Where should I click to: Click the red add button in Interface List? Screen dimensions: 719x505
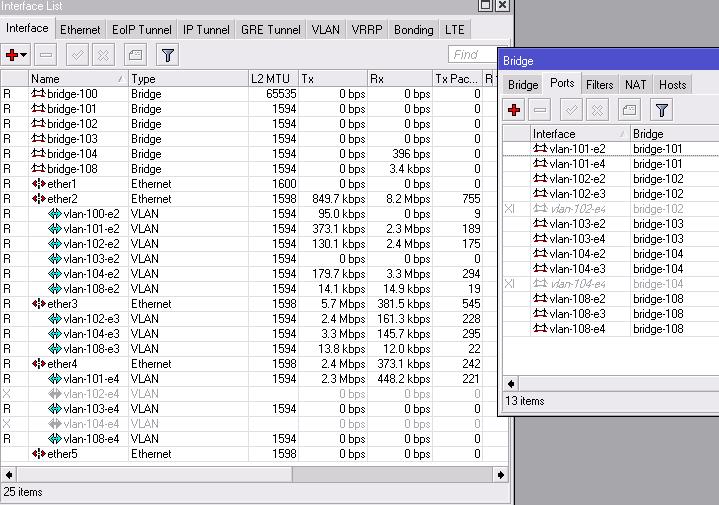coord(13,55)
